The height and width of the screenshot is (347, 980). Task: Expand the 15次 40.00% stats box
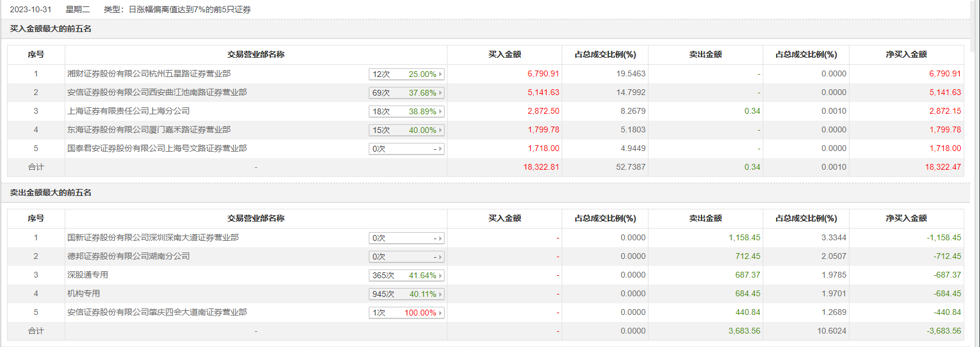pyautogui.click(x=406, y=130)
